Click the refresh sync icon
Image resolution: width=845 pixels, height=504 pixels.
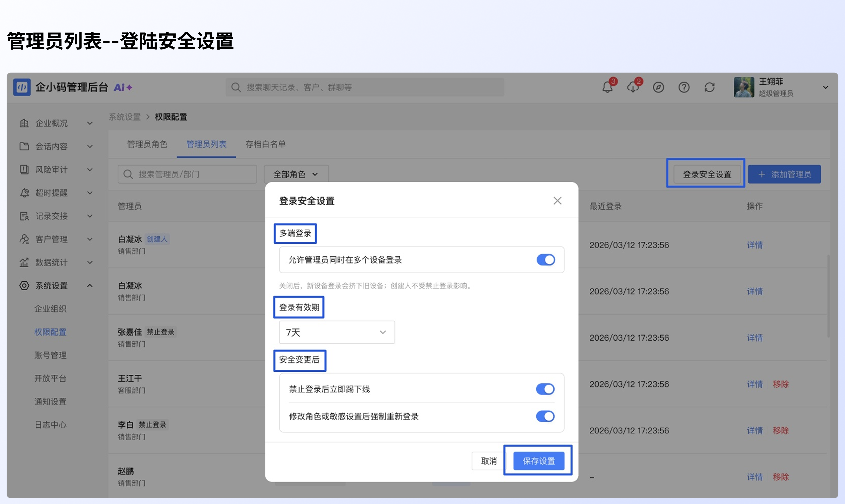(x=709, y=88)
